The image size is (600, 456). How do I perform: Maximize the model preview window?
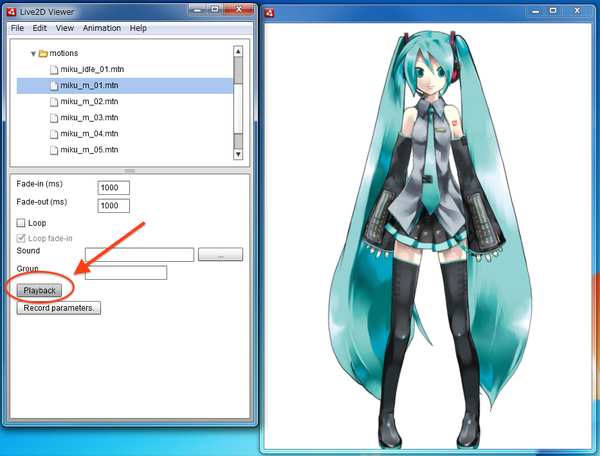(553, 11)
